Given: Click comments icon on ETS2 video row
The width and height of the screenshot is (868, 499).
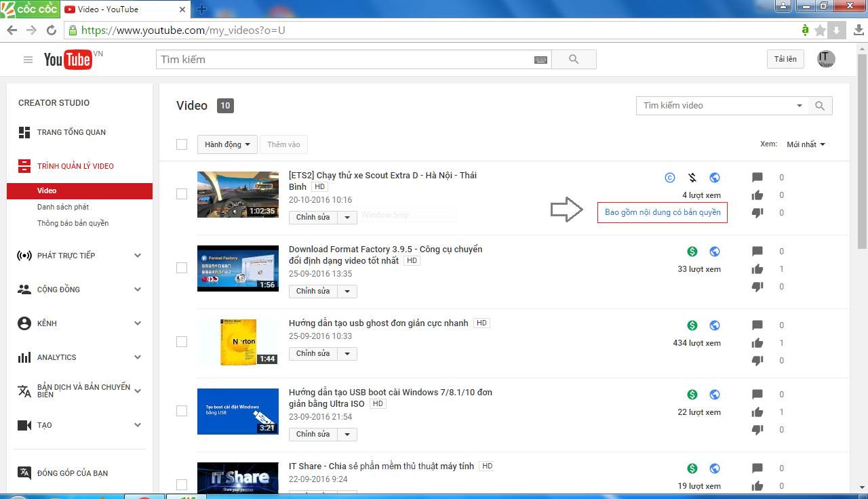Looking at the screenshot, I should (x=757, y=178).
